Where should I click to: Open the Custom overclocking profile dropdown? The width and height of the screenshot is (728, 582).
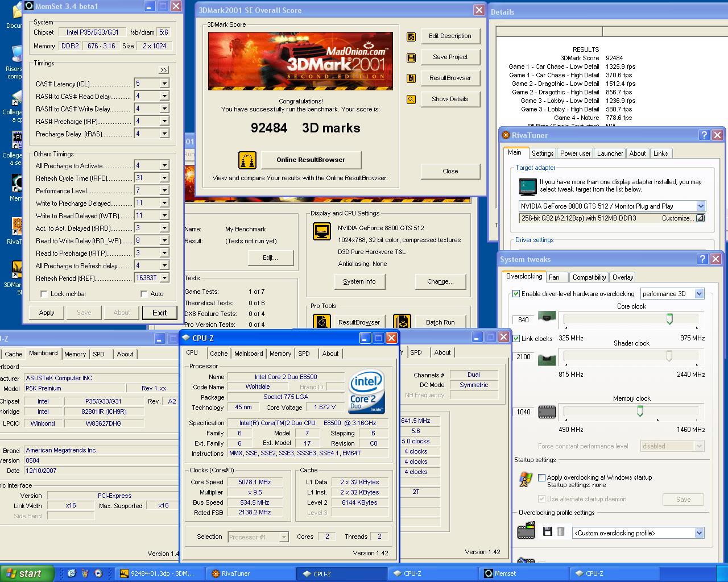coord(700,533)
